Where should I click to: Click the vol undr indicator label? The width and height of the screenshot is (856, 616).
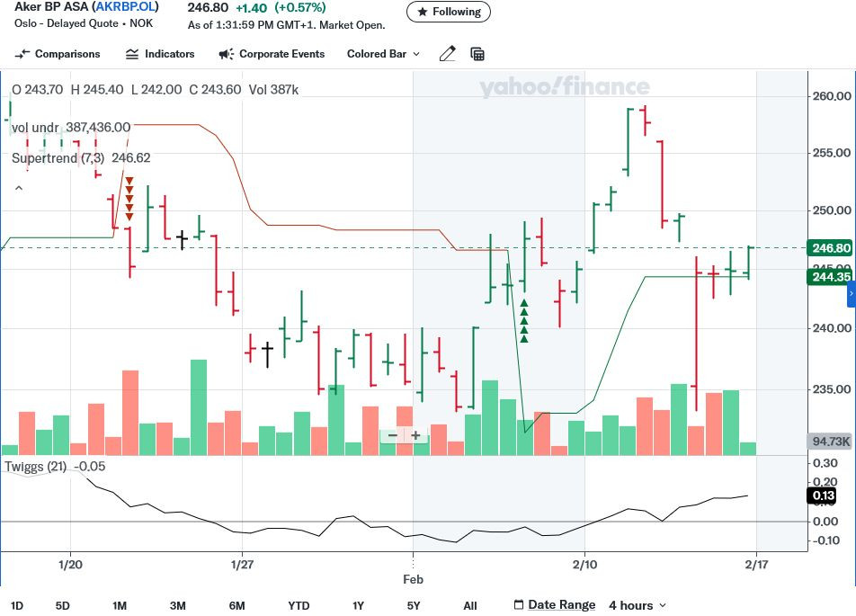[x=35, y=127]
